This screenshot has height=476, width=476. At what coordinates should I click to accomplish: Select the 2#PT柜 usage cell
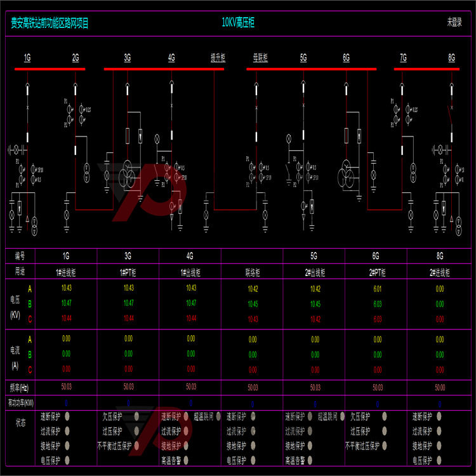(377, 272)
